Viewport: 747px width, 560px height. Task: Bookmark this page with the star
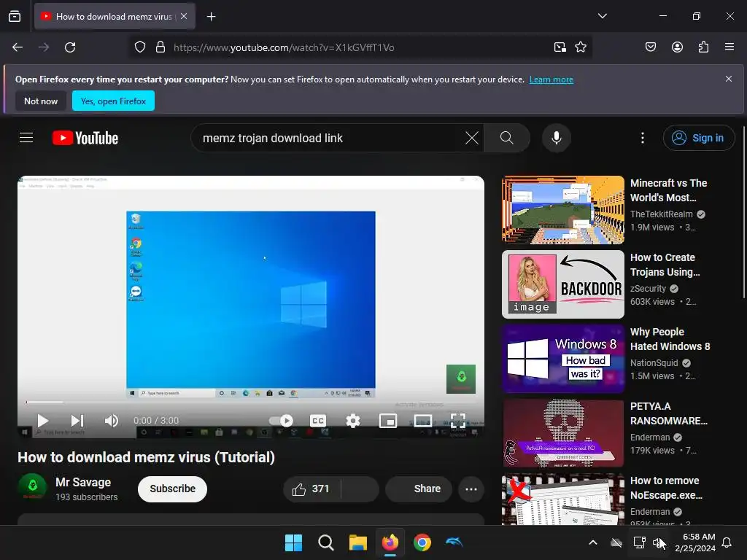click(x=581, y=47)
